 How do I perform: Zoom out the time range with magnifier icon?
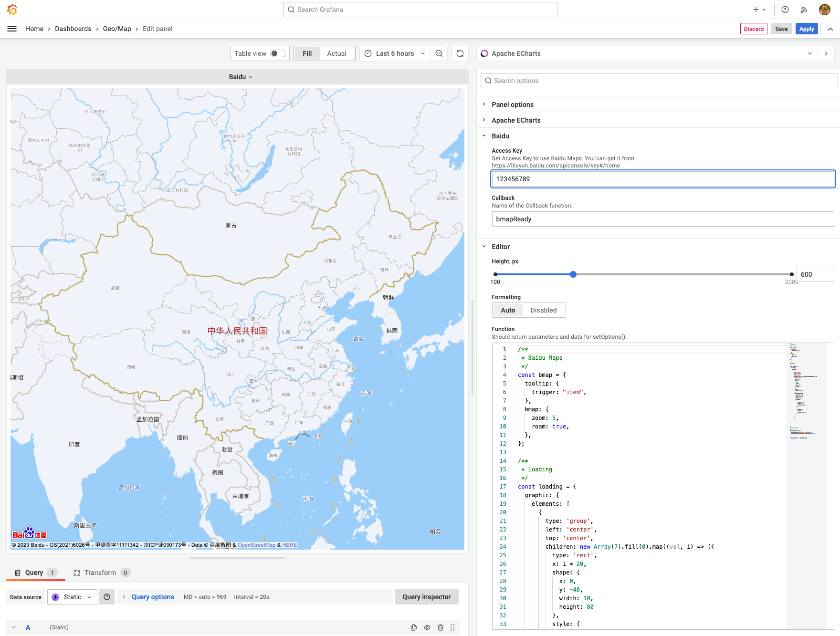[439, 53]
